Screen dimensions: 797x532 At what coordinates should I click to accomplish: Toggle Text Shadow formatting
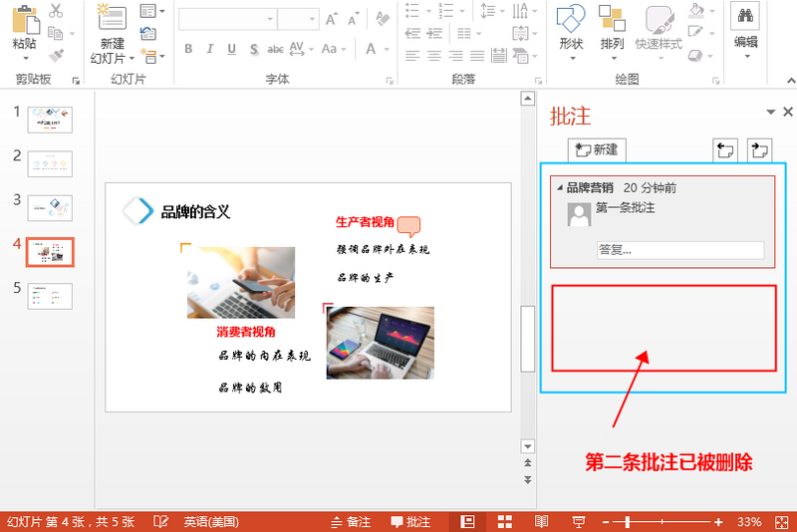[254, 49]
